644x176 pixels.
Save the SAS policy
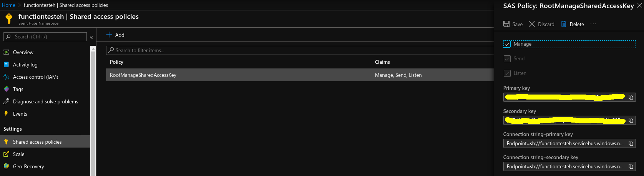513,24
